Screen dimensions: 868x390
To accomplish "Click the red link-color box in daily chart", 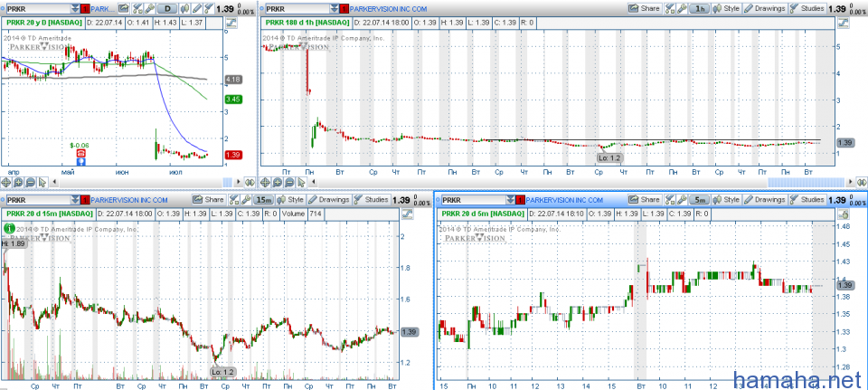I will [x=85, y=9].
